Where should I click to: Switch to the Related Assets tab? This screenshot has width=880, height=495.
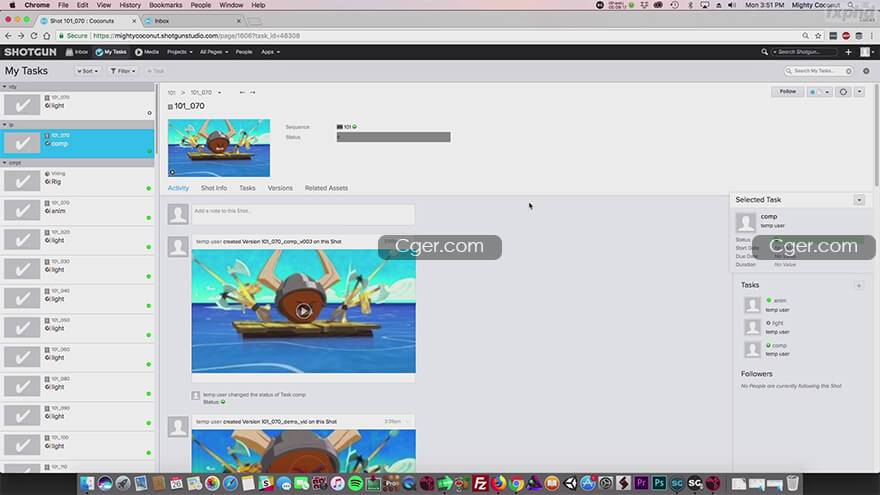click(x=327, y=188)
